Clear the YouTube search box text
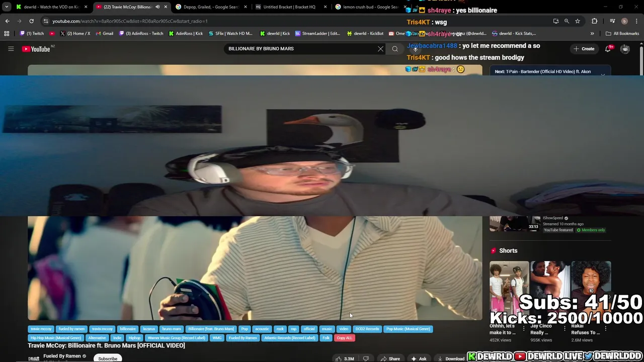Viewport: 644px width, 362px height. click(380, 49)
